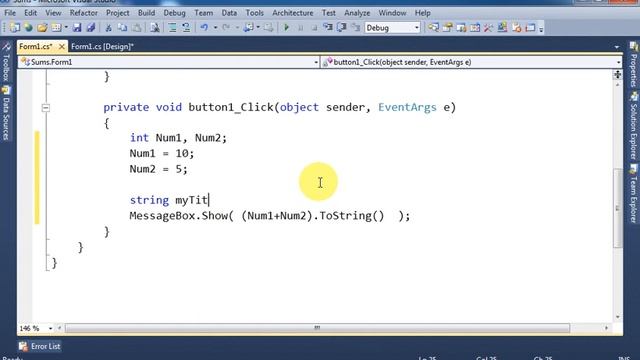
Task: Click the Navigate Forward icon
Action: [269, 28]
